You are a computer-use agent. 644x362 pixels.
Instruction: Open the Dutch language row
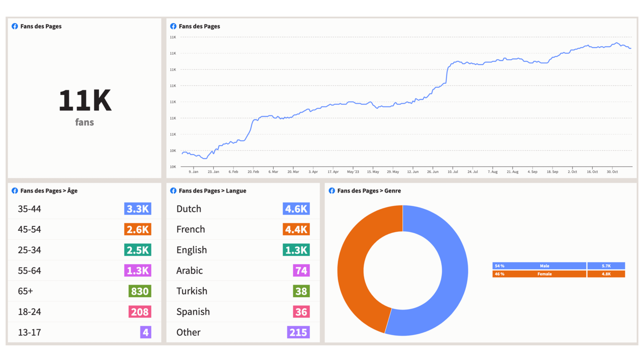pos(189,209)
